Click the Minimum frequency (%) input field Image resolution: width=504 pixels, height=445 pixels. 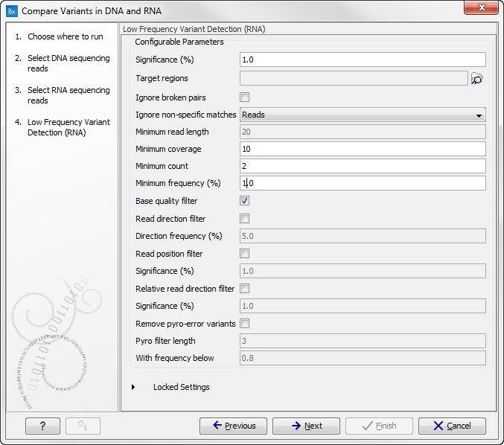[x=363, y=183]
